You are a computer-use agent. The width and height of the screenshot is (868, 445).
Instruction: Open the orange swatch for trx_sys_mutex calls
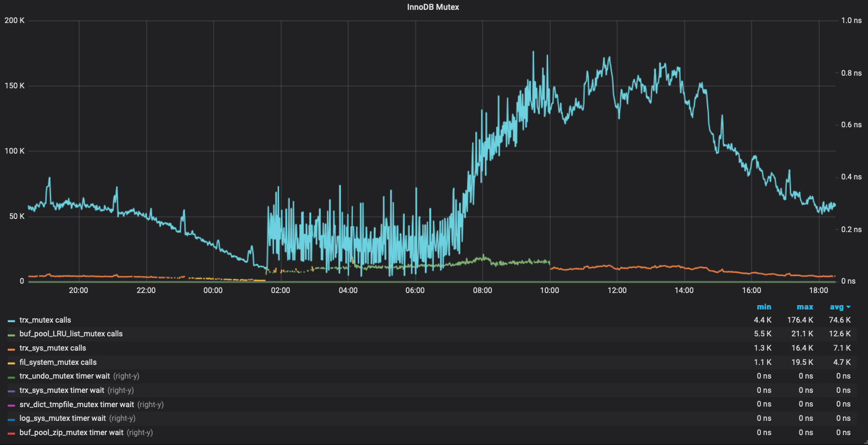point(12,348)
